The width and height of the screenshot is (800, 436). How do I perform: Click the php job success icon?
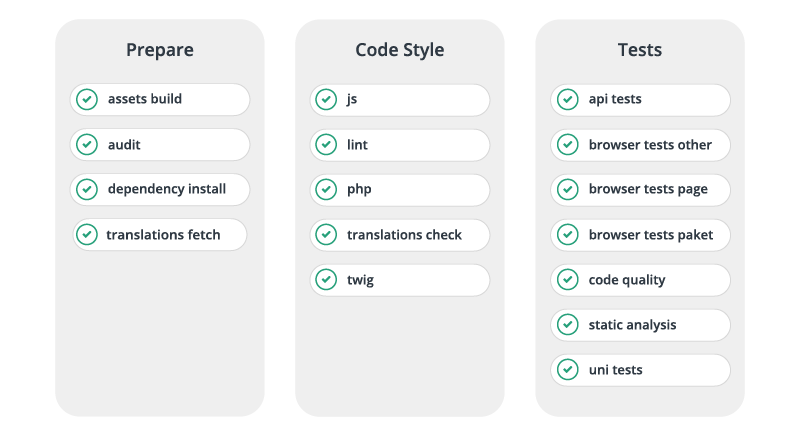pyautogui.click(x=326, y=189)
